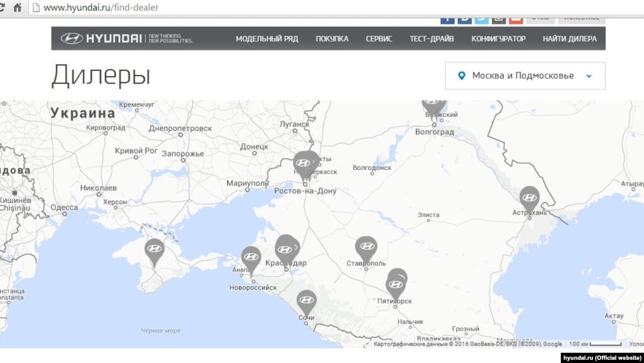Click the Херсон city label

(x=115, y=202)
